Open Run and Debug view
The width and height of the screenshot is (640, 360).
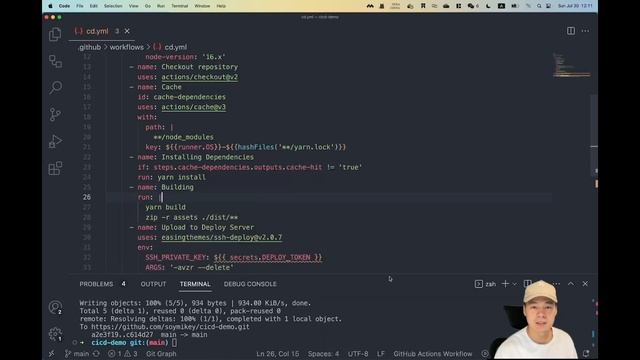coord(55,141)
